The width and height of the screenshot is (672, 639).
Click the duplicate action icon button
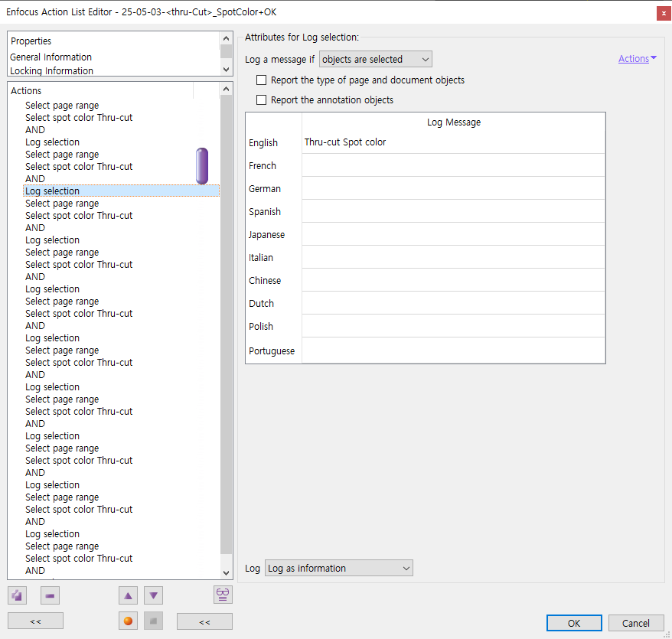click(x=17, y=595)
